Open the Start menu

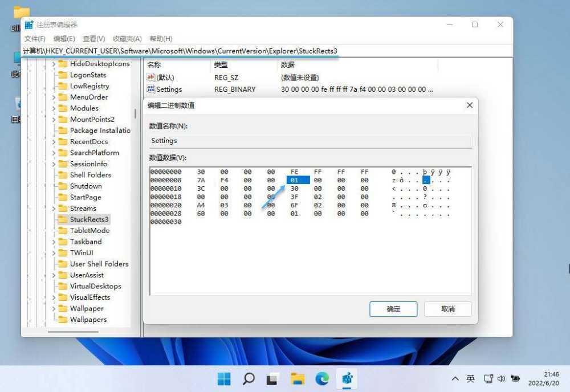pyautogui.click(x=223, y=378)
